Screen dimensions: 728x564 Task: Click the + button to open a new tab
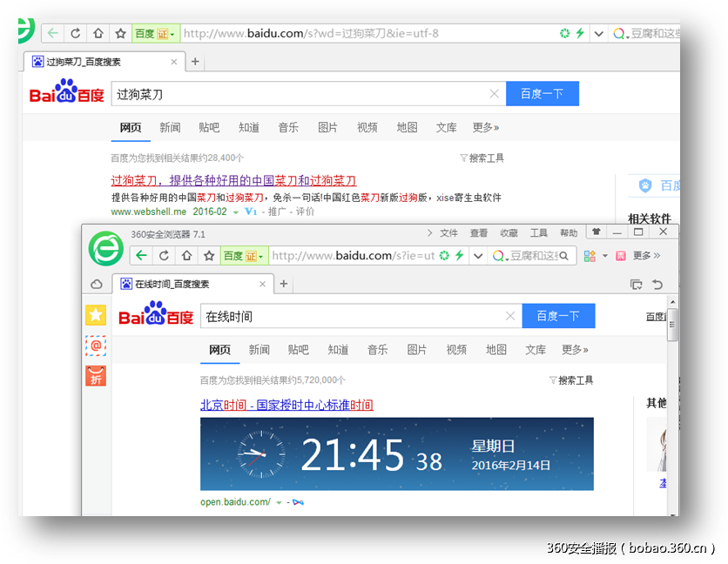[x=283, y=284]
